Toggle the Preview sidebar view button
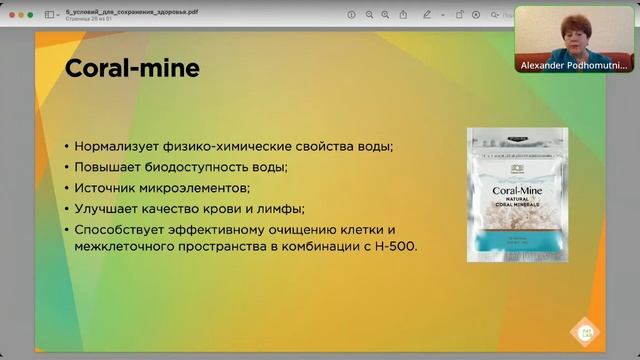The width and height of the screenshot is (640, 360). (49, 15)
